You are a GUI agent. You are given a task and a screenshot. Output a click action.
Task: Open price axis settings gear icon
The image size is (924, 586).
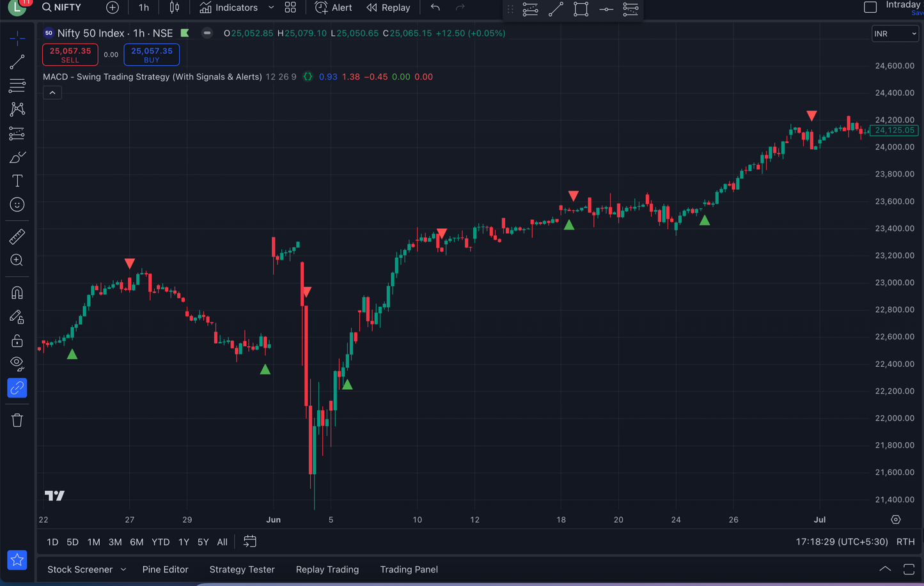pos(896,520)
